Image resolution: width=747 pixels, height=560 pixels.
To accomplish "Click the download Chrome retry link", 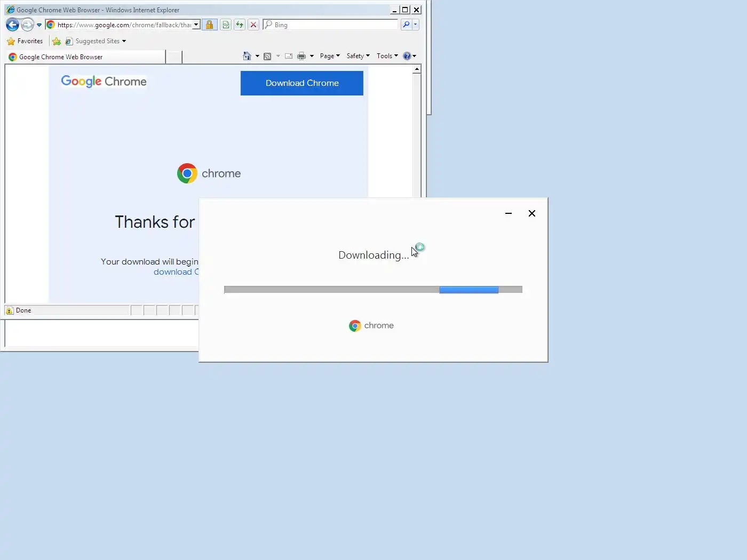I will click(176, 272).
